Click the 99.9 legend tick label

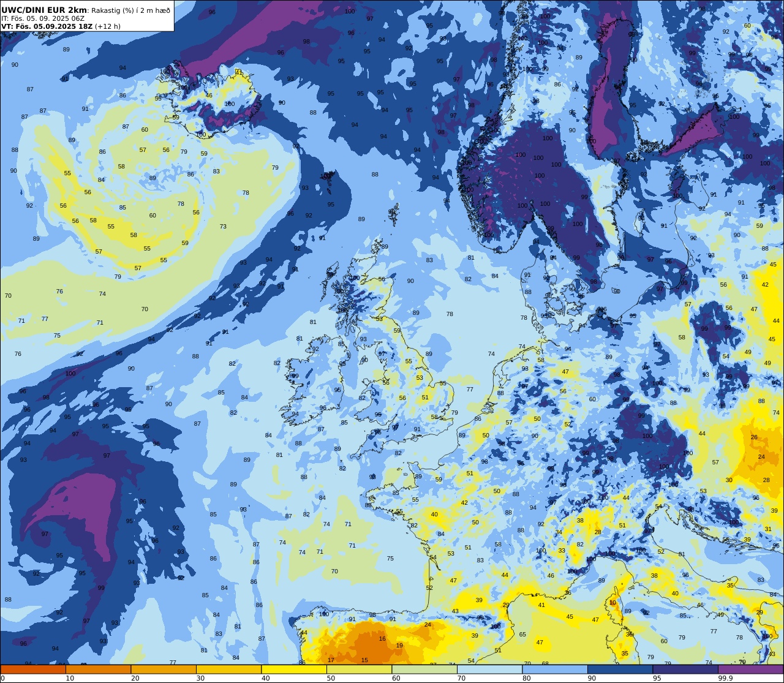tap(726, 678)
